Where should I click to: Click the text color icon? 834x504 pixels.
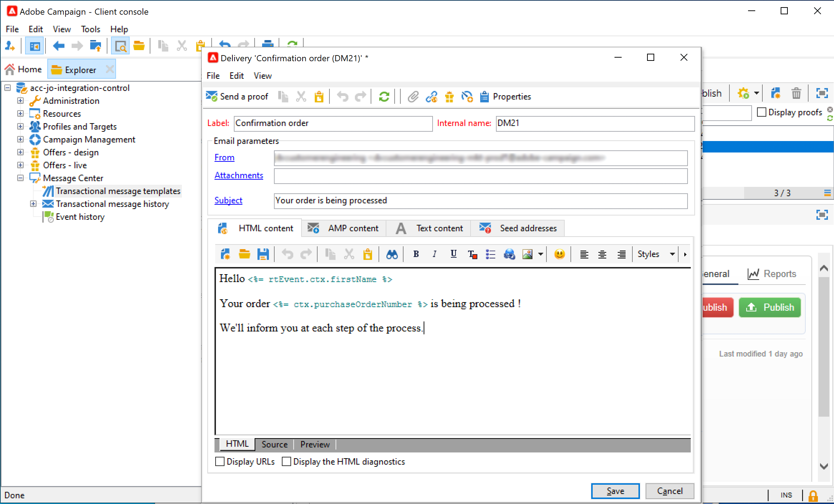click(472, 254)
